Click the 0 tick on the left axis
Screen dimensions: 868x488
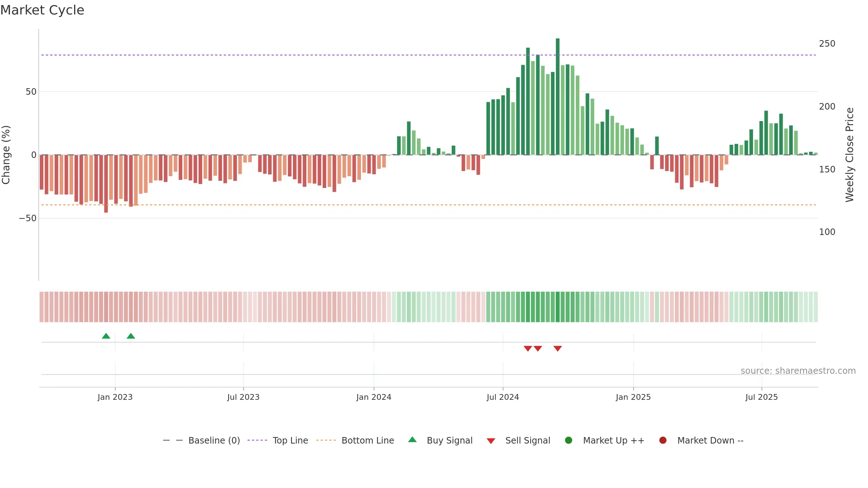coord(34,155)
